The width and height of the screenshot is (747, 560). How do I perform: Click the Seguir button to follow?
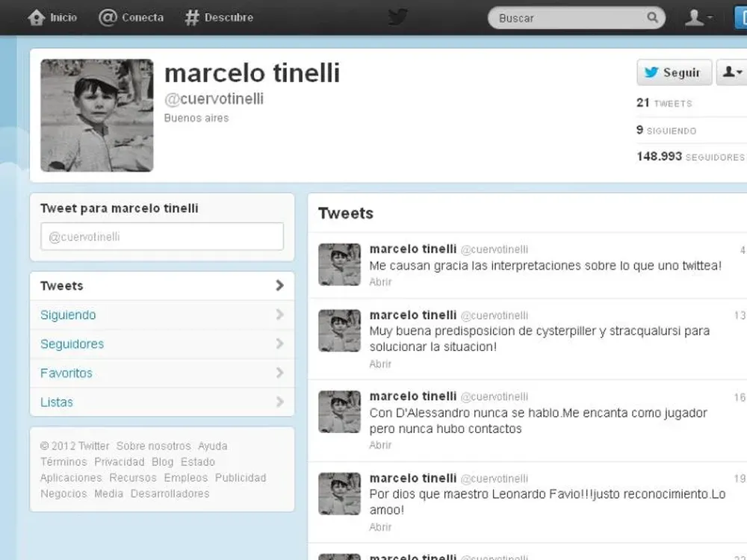pos(675,72)
